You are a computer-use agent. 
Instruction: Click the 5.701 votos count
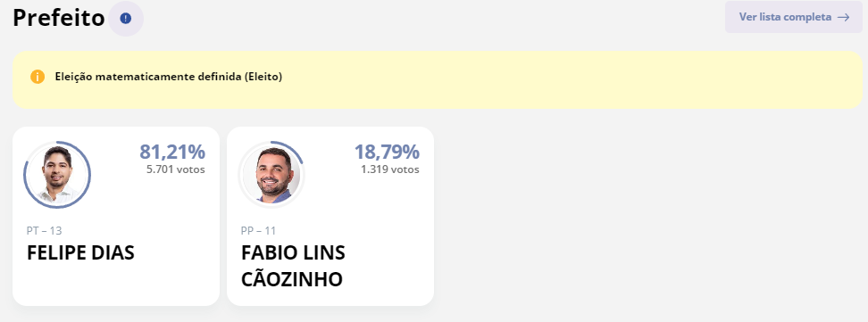click(x=176, y=169)
